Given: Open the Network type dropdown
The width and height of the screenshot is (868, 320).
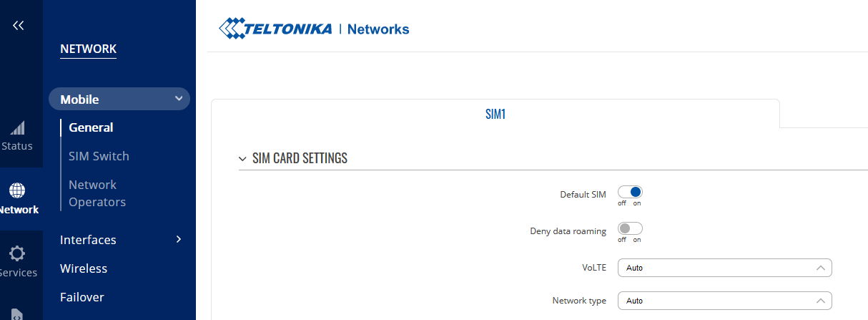Looking at the screenshot, I should (724, 301).
